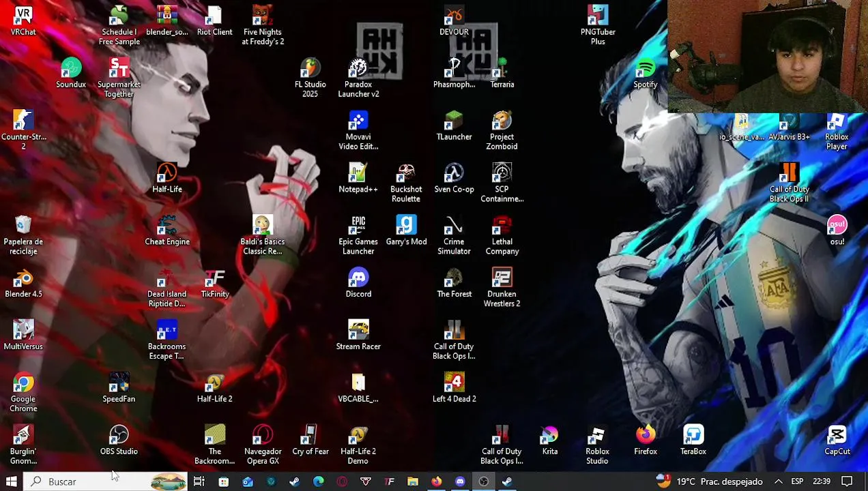Select the Dead Island Riptide icon
868x491 pixels.
[x=167, y=288]
